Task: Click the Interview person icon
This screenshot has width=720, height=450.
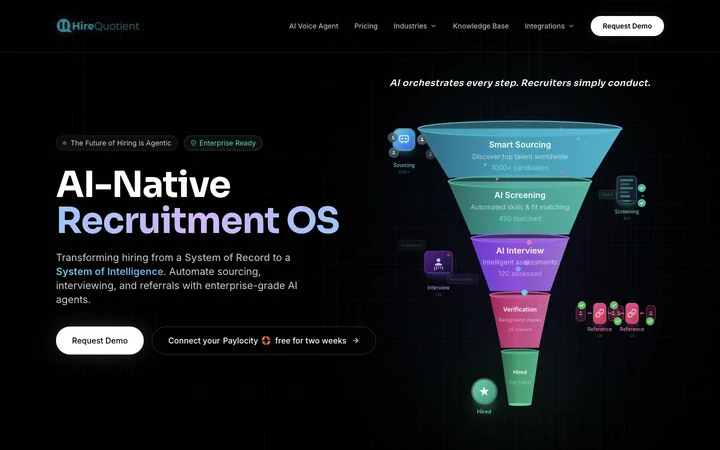Action: [x=438, y=263]
